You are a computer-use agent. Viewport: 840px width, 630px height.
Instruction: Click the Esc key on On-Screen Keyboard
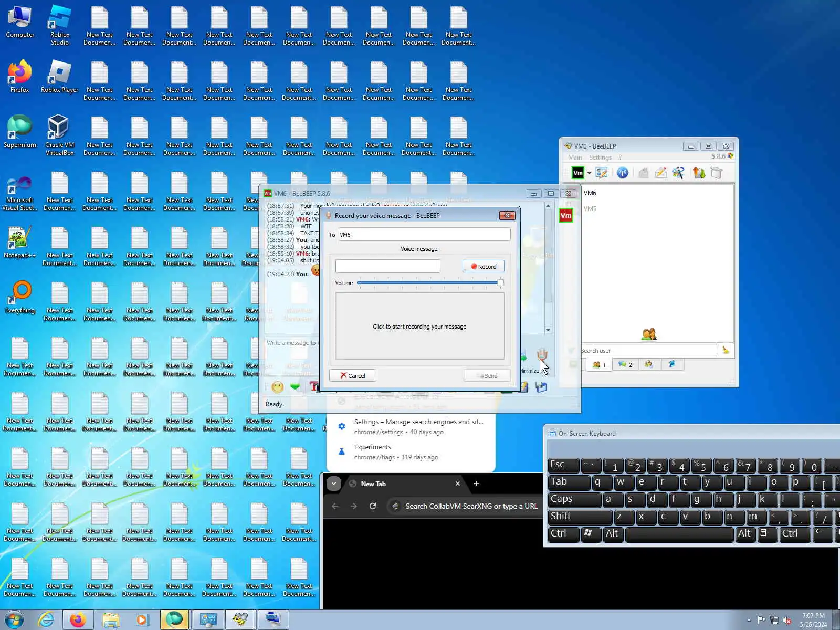coord(563,465)
